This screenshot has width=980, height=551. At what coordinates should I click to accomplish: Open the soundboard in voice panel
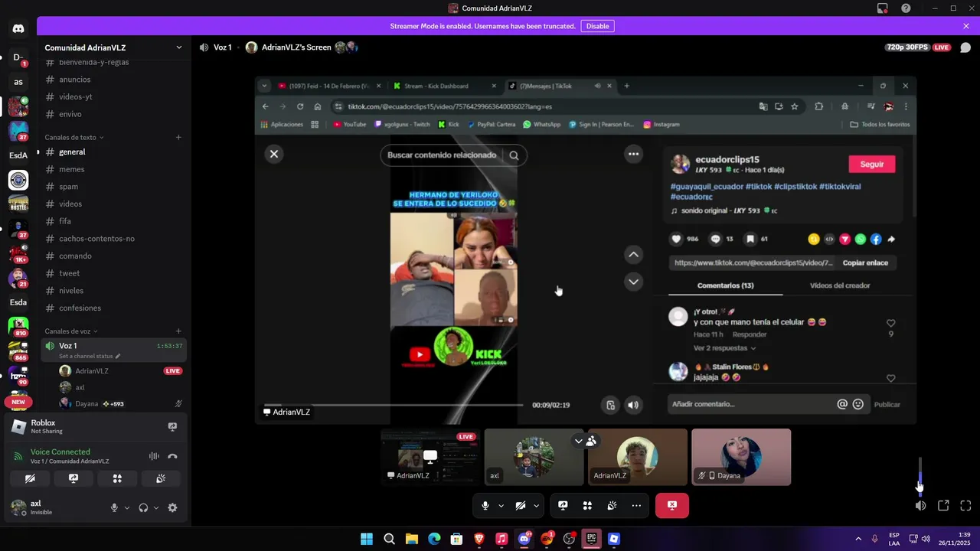(161, 478)
